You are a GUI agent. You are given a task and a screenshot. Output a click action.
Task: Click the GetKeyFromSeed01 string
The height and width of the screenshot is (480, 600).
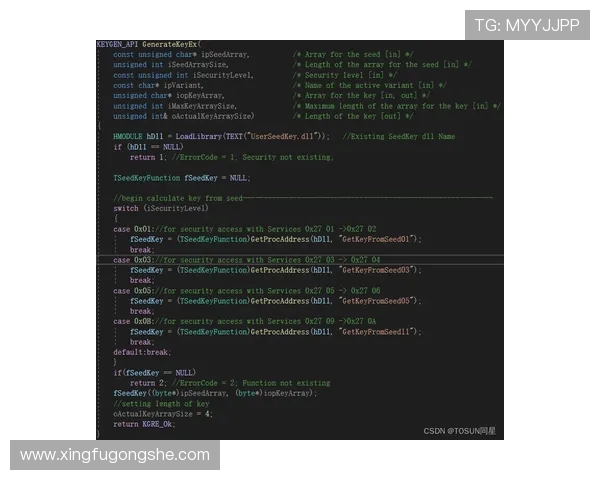pos(381,239)
